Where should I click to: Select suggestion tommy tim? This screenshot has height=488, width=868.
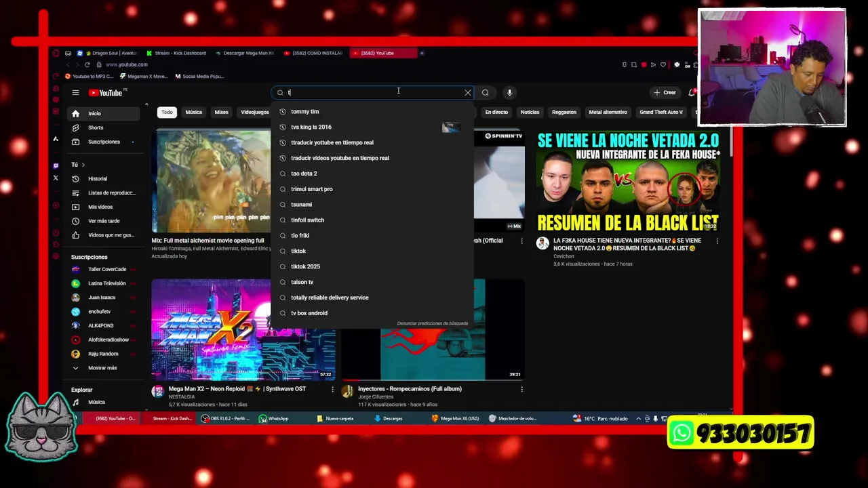click(x=372, y=112)
